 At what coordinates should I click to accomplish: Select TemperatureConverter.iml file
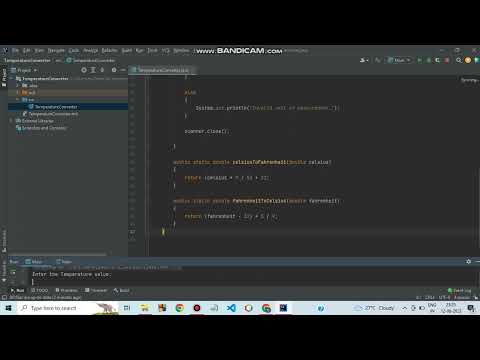50,114
